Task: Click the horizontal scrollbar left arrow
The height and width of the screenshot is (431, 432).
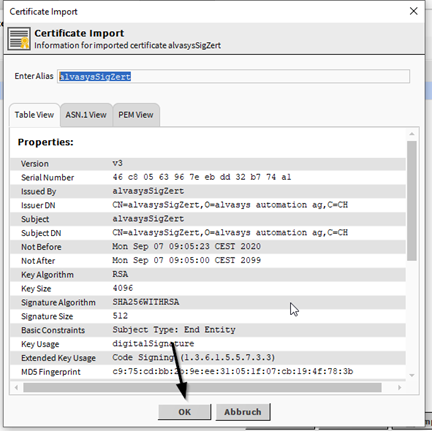Action: pos(16,387)
